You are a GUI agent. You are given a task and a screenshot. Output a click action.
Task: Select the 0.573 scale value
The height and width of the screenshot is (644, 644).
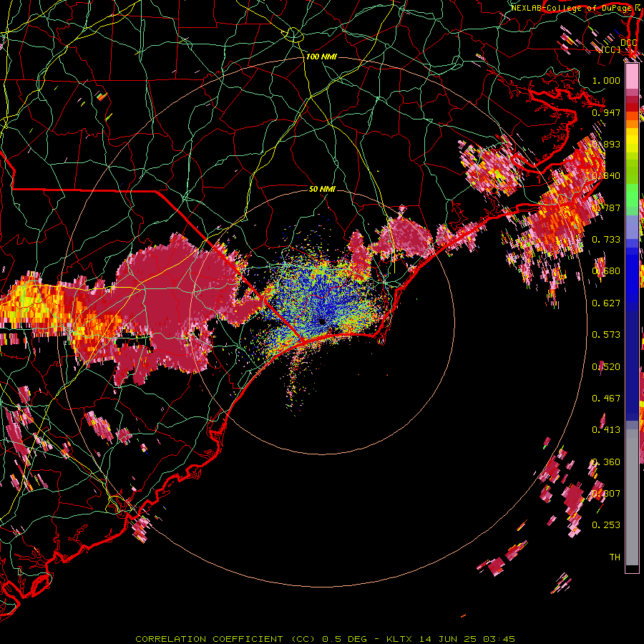click(x=606, y=335)
